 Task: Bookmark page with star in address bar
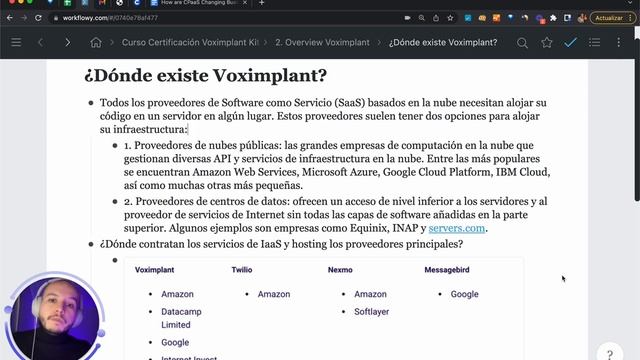click(450, 18)
